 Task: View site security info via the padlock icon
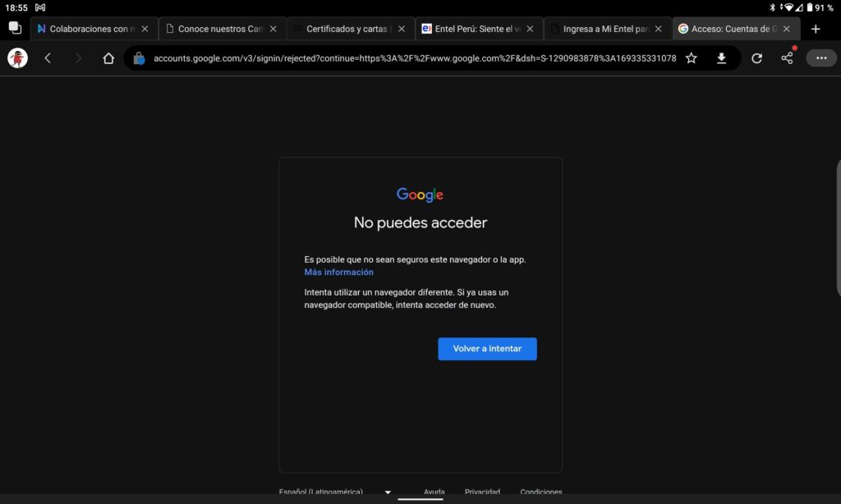(x=140, y=57)
